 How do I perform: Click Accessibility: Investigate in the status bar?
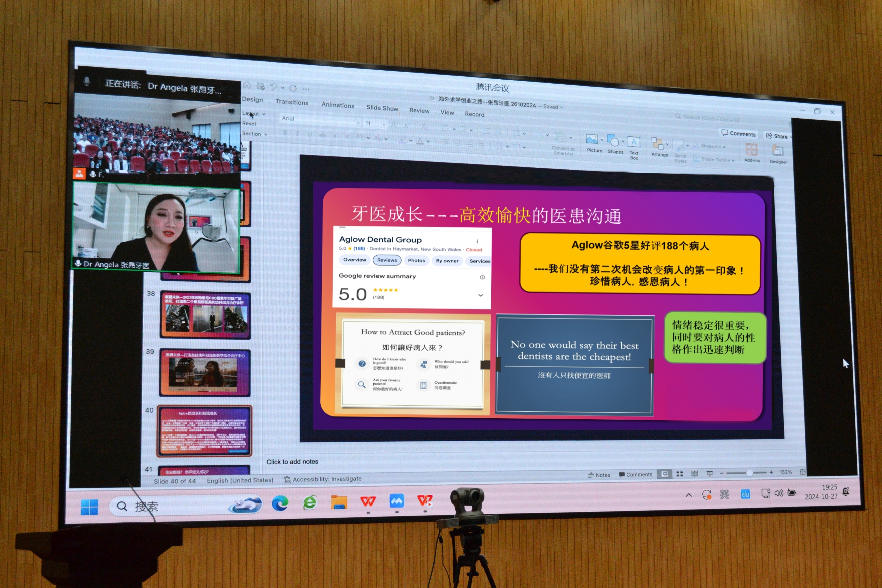point(323,479)
